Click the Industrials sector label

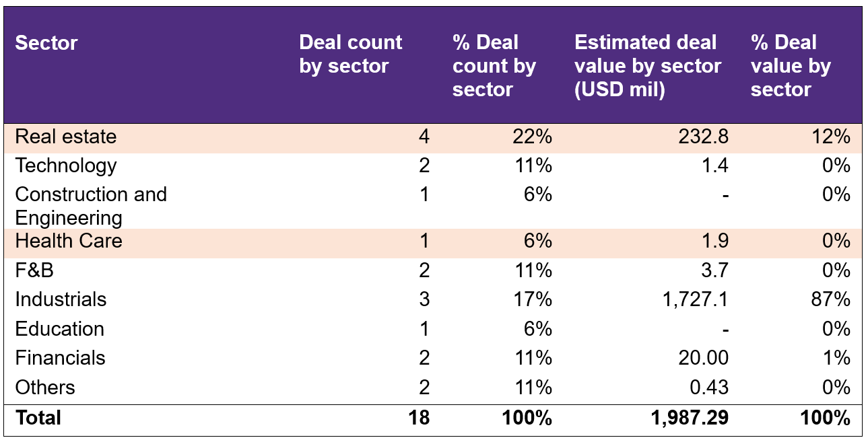point(61,299)
